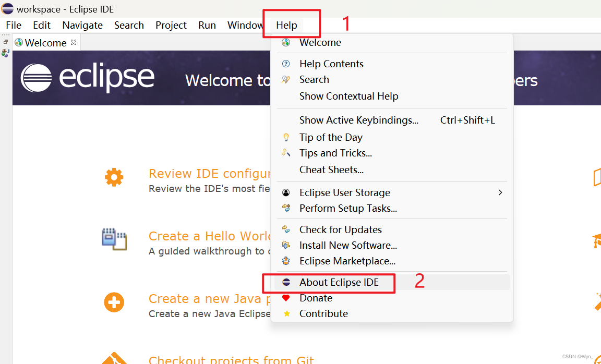Open Checkout projects from Git link
The height and width of the screenshot is (364, 601).
click(231, 359)
